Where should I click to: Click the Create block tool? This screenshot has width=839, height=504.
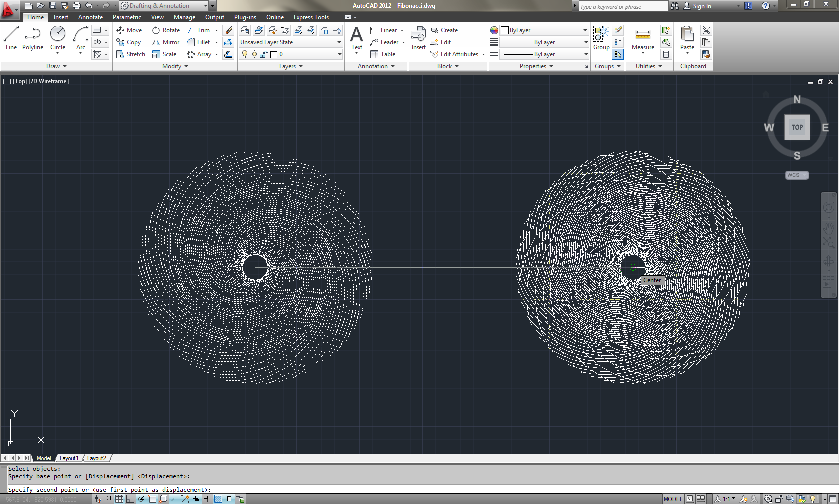pyautogui.click(x=444, y=30)
